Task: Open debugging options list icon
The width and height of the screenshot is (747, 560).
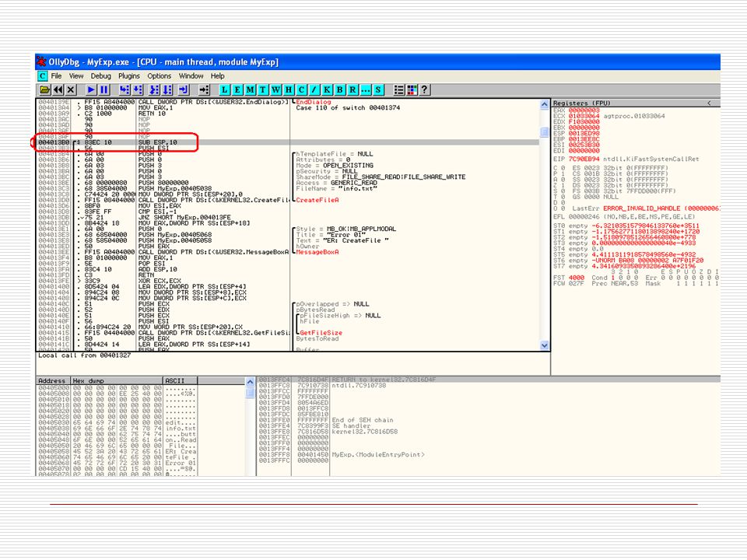Action: tap(399, 89)
